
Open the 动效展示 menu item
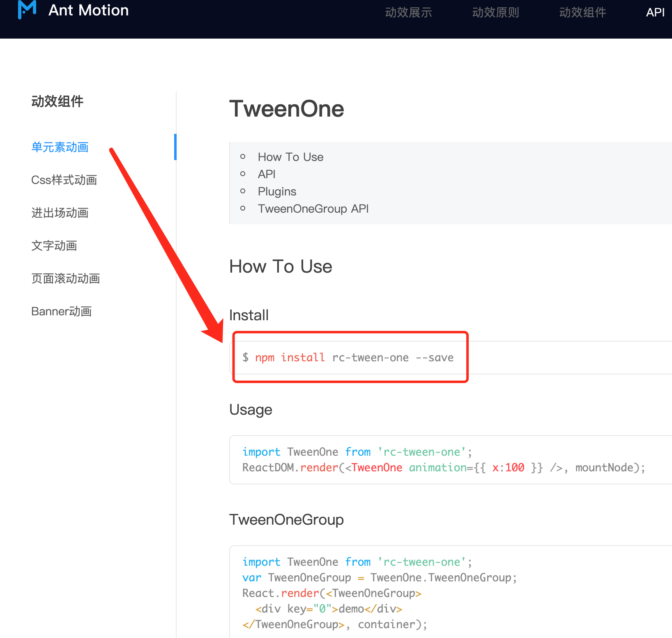408,12
